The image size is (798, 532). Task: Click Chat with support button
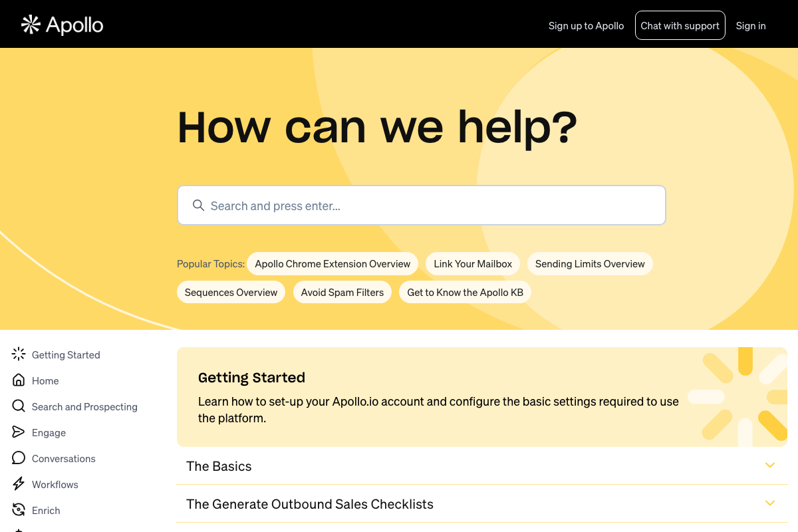click(680, 25)
